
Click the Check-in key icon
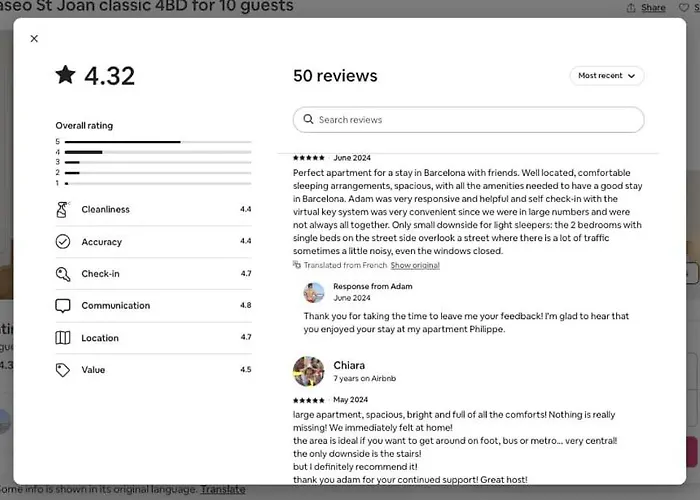(62, 274)
